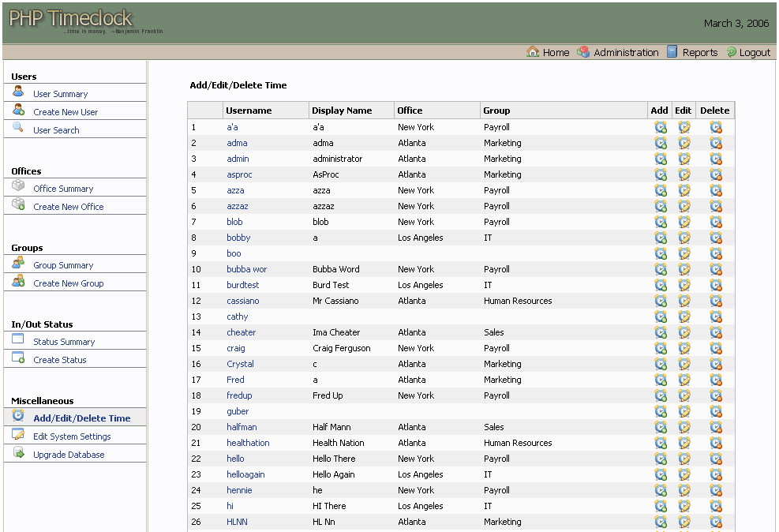Click the Upgrade Database icon
The height and width of the screenshot is (532, 779).
tap(17, 452)
